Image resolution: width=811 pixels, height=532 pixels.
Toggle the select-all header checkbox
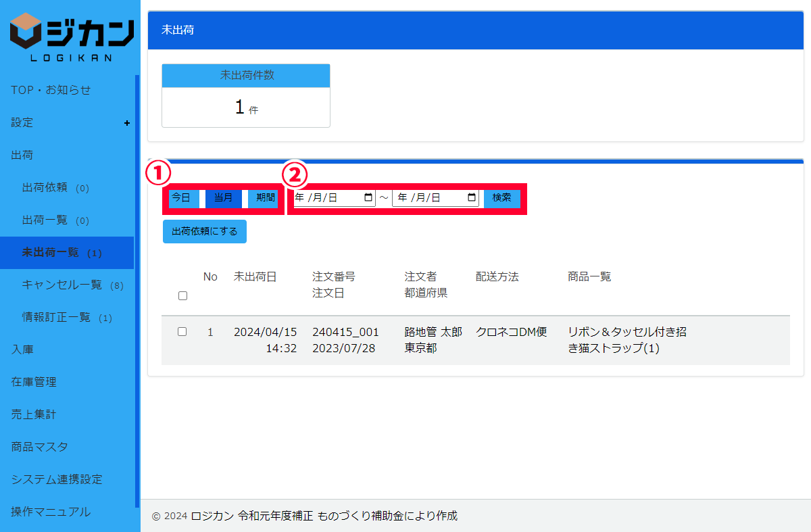[182, 295]
